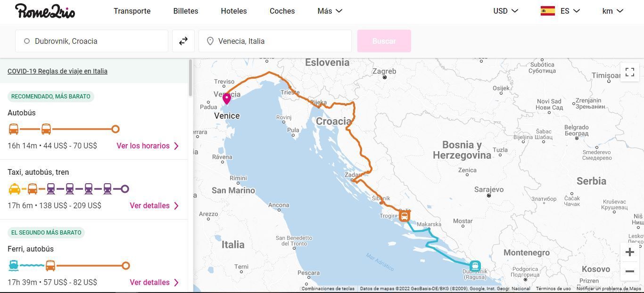Screen dimensions: 644x293
Task: Click the Rome2rio logo
Action: 45,11
